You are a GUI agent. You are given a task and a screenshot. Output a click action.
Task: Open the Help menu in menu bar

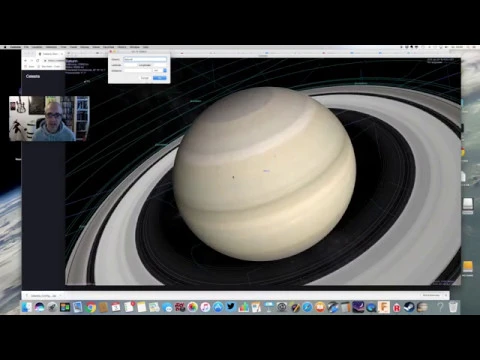click(x=146, y=47)
